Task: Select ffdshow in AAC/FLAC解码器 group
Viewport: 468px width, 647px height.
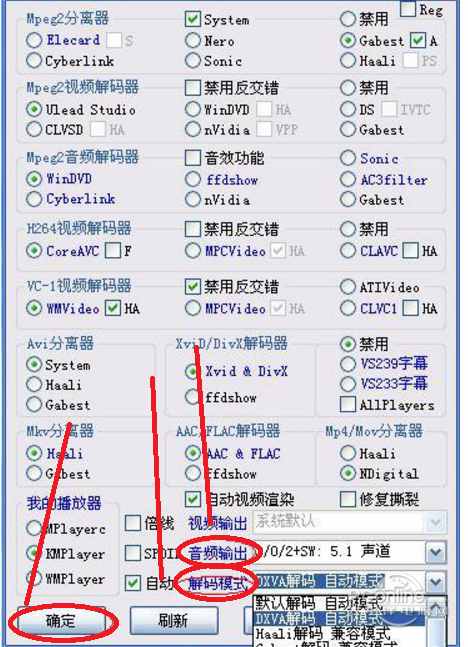Action: tap(192, 473)
